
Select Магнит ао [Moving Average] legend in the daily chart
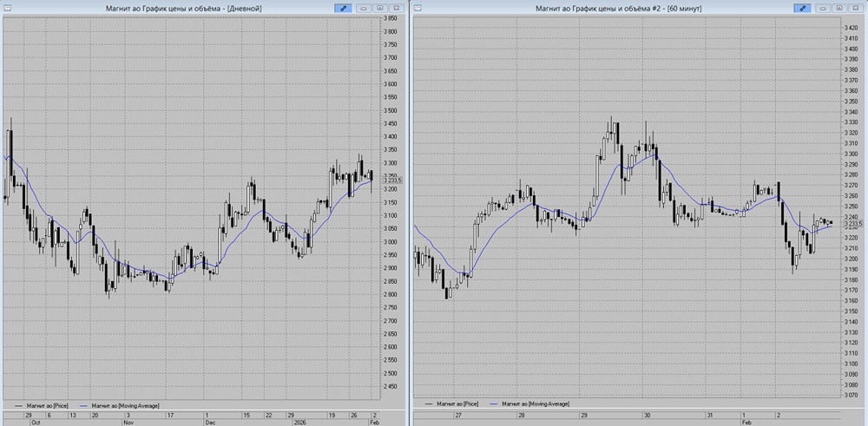[120, 405]
